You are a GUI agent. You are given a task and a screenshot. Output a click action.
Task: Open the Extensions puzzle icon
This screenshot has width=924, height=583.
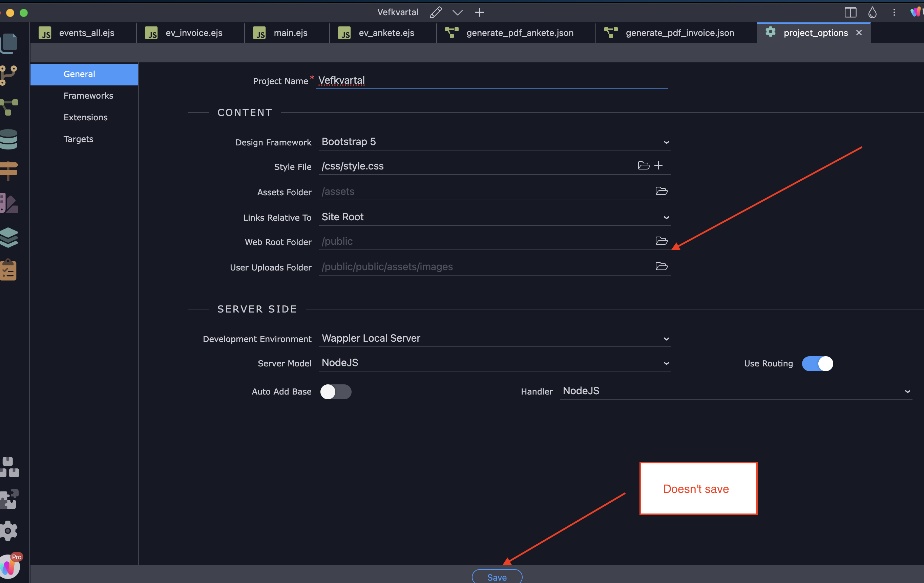pos(9,499)
